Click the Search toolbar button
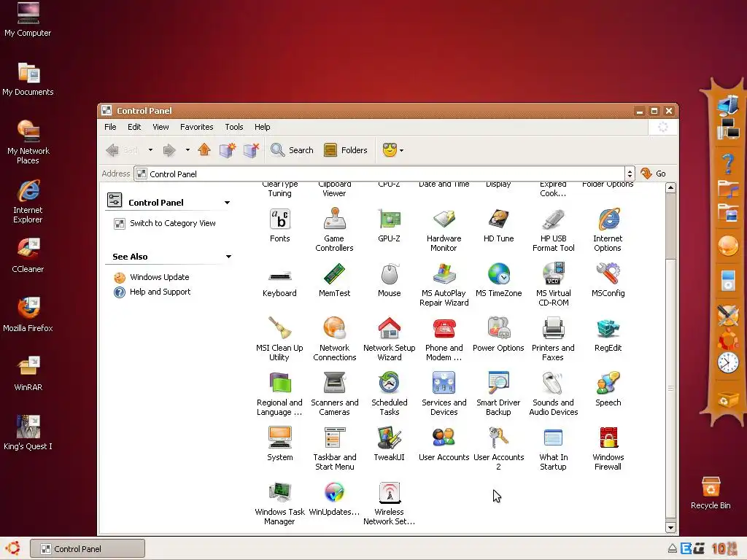Screen dimensions: 747x560 [x=292, y=150]
